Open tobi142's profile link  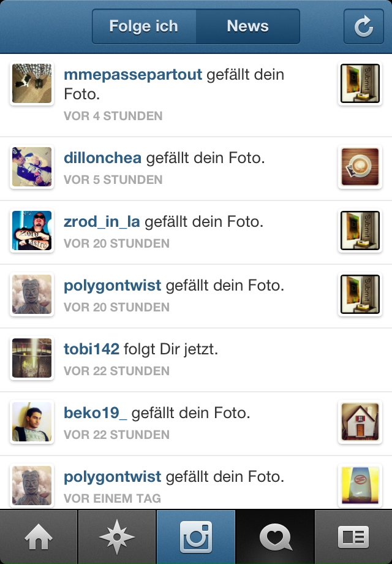(x=92, y=349)
